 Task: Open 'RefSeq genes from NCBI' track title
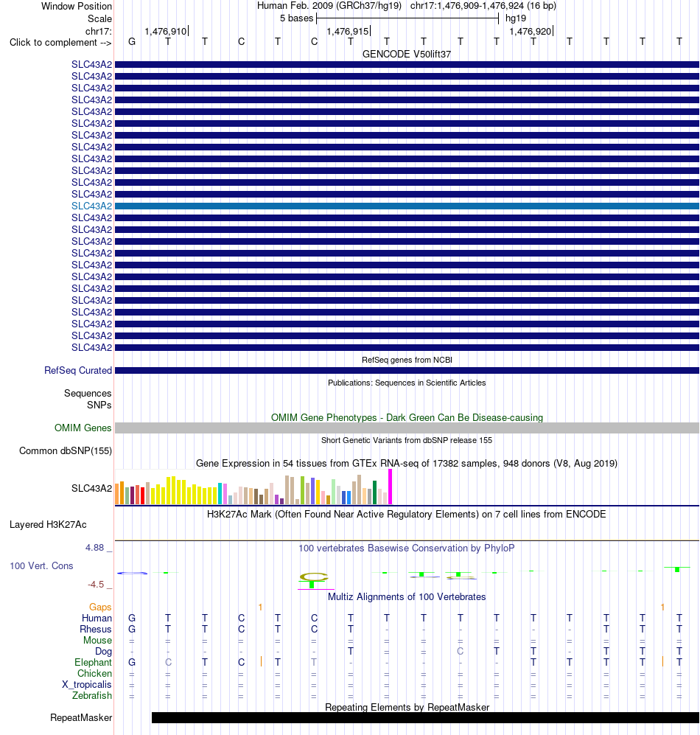point(407,360)
